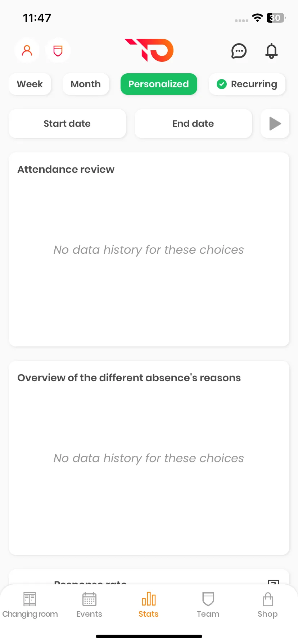Select the Stats tab
Screen dimensions: 298x644
point(149,605)
